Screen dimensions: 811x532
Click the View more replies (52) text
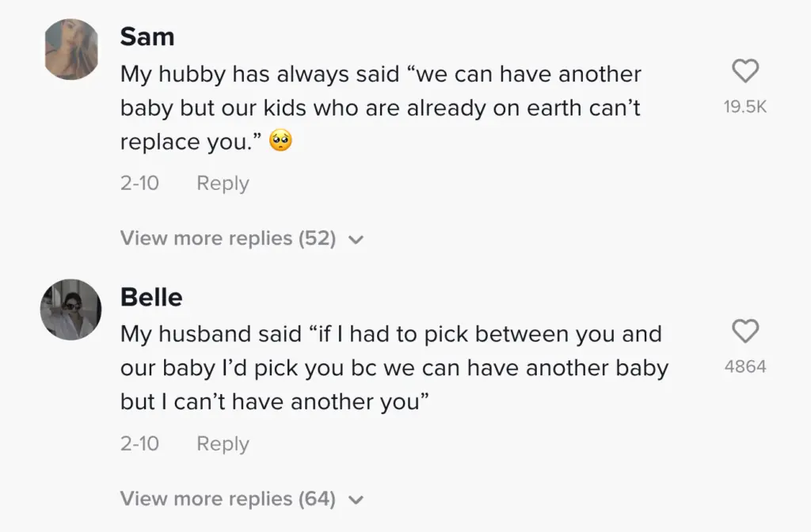[228, 238]
